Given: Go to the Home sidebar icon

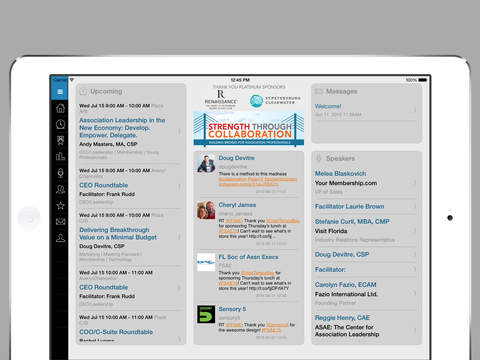Looking at the screenshot, I should (60, 108).
